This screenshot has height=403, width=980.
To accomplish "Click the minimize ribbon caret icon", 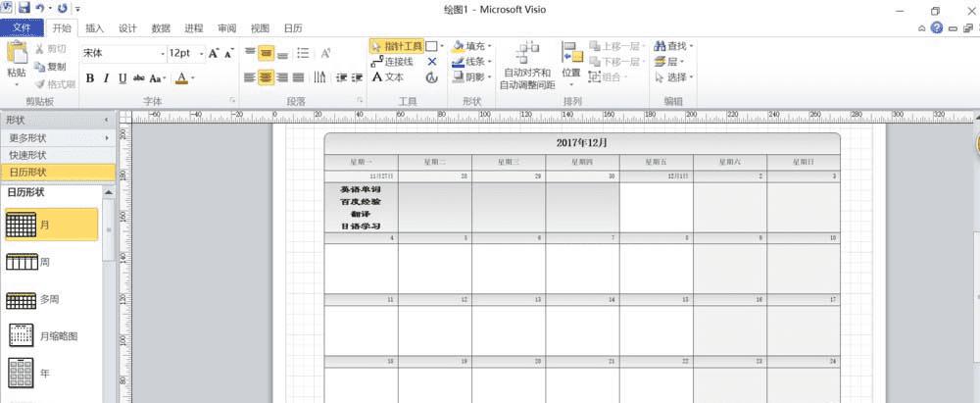I will [x=922, y=28].
